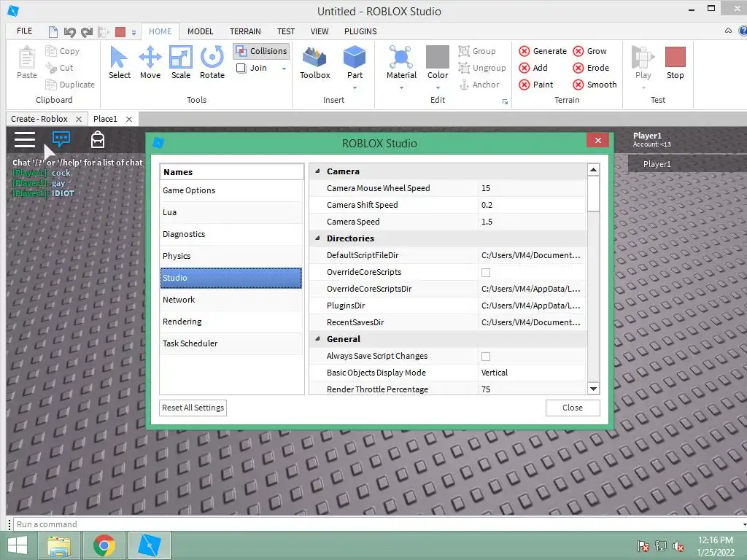747x560 pixels.
Task: Collapse the General section
Action: [317, 338]
